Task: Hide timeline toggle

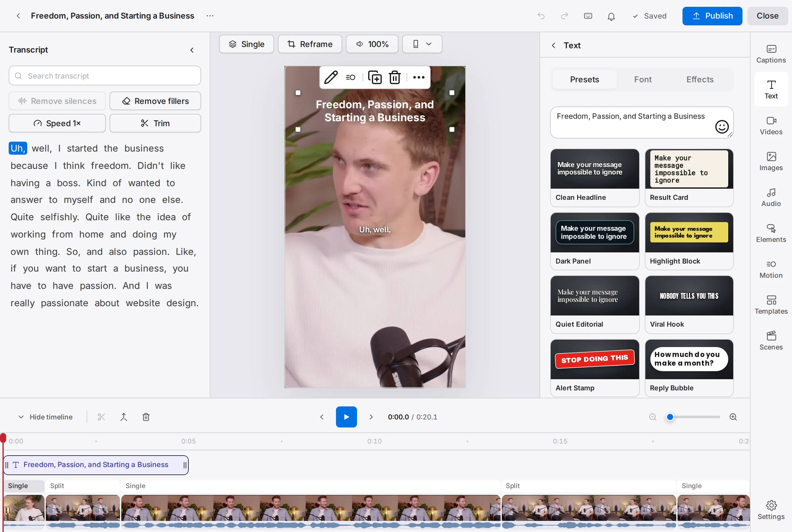Action: coord(45,417)
